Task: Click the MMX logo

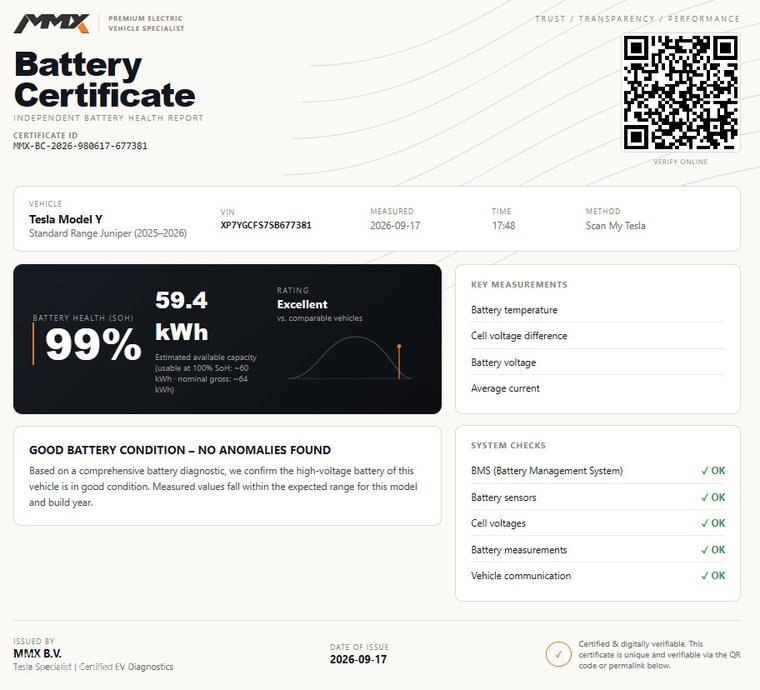Action: 51,24
